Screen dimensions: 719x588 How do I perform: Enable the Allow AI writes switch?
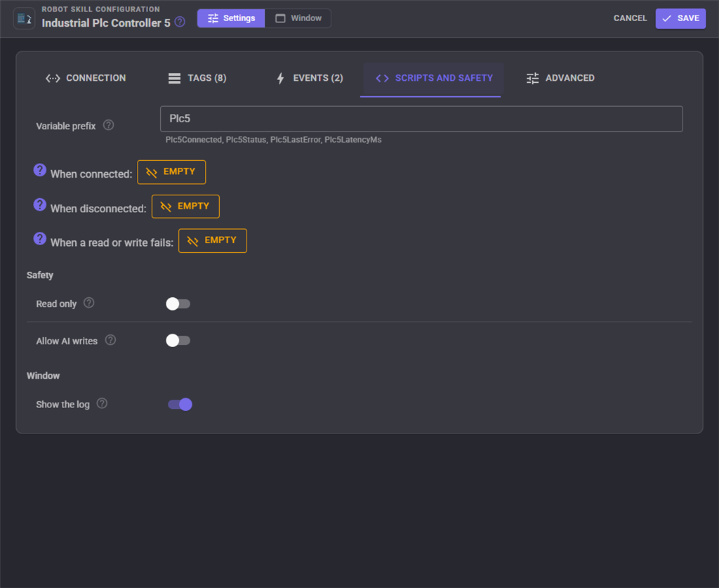178,340
